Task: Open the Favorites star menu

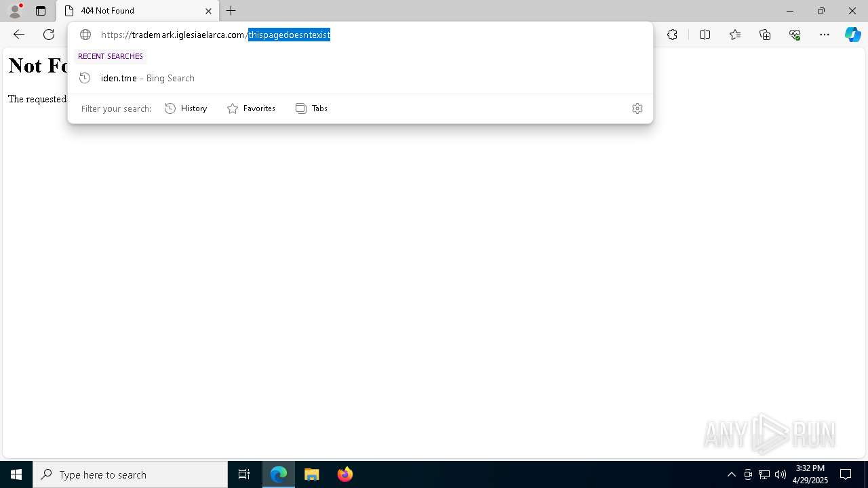Action: pyautogui.click(x=735, y=35)
